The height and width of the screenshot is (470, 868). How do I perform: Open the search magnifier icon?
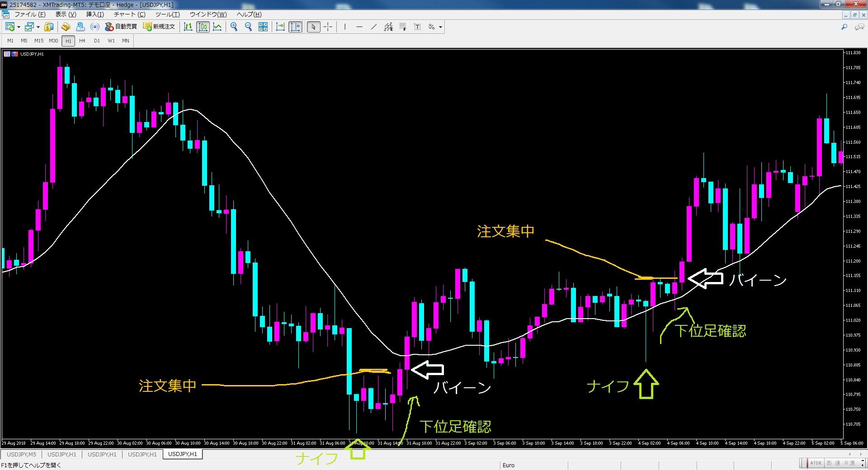[x=844, y=27]
